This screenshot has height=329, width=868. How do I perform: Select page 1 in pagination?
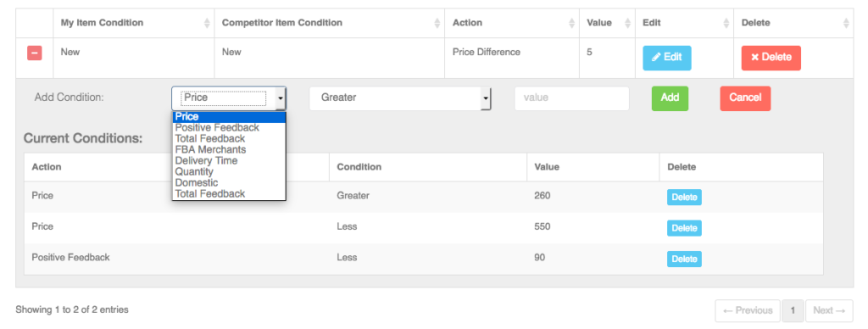click(793, 310)
